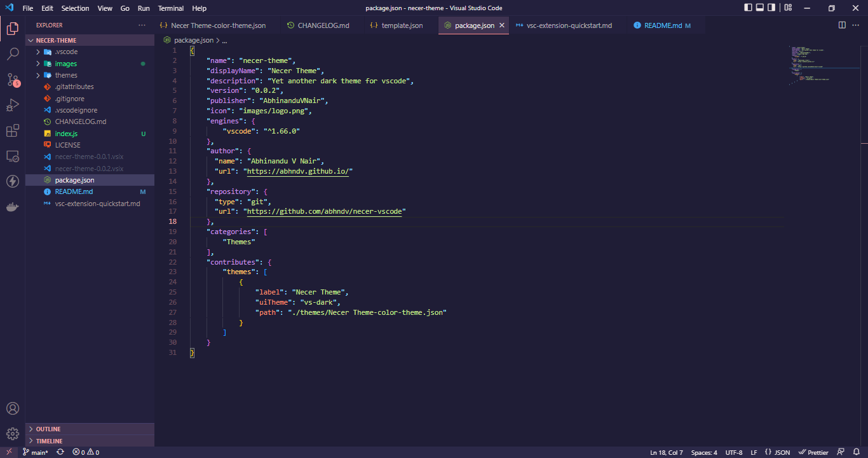Click Spaces: 4 indentation setting

pos(704,452)
